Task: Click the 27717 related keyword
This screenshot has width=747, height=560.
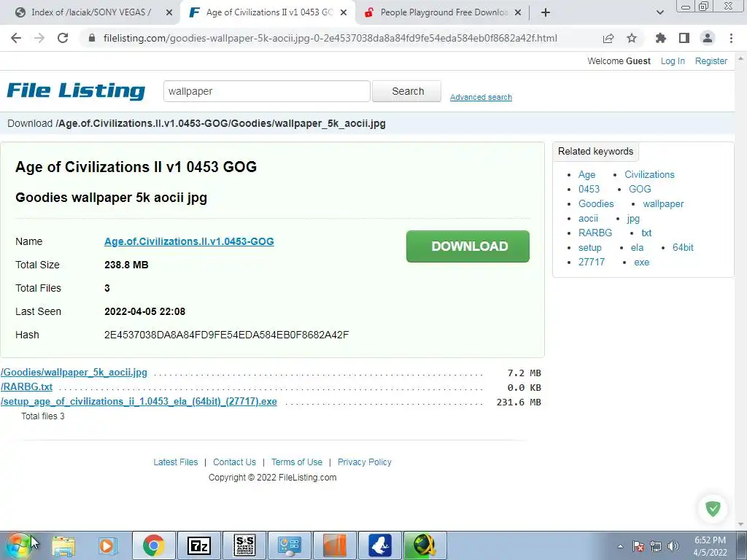Action: [x=591, y=262]
